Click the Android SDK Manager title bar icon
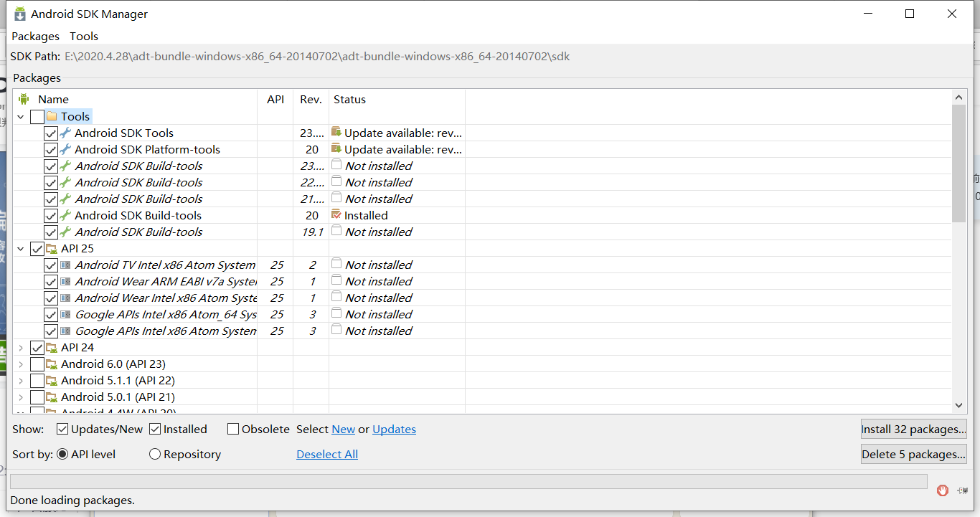Screen dimensions: 980x517 click(20, 14)
